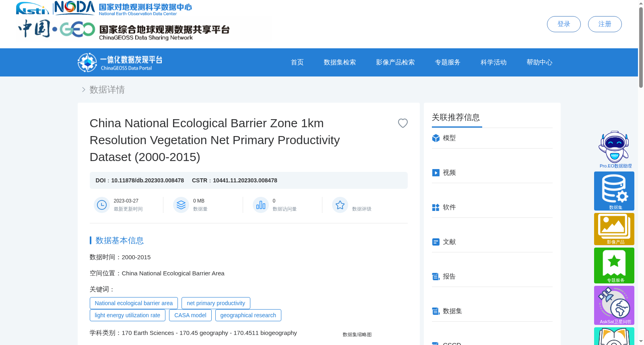Click the clock icon for last update time

coord(102,205)
